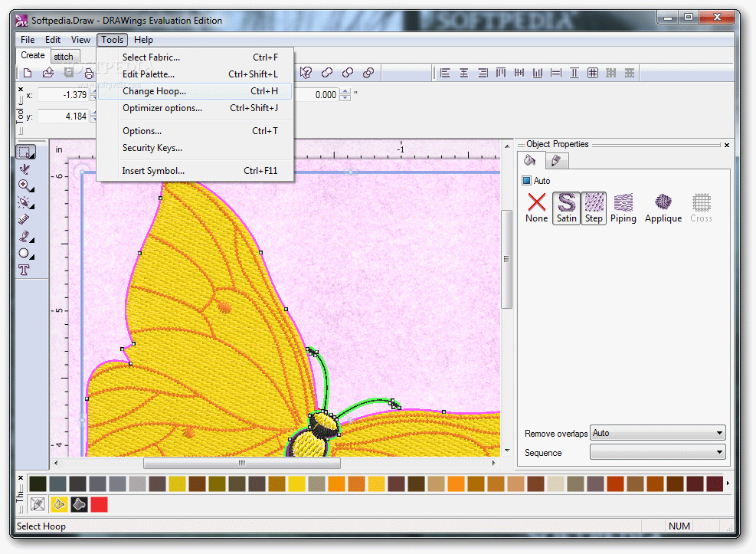Image resolution: width=756 pixels, height=554 pixels.
Task: Align objects to vertical middle
Action: pyautogui.click(x=519, y=73)
